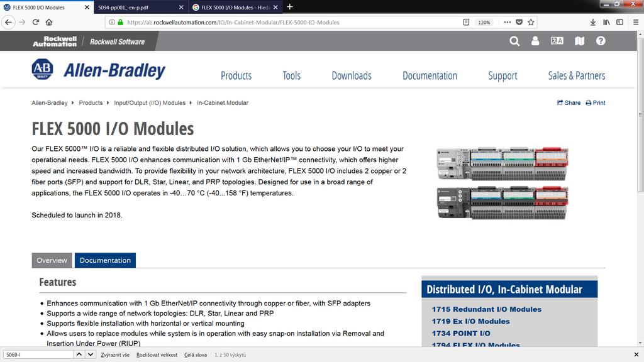Open 1715 Redundant I/O Modules link
The width and height of the screenshot is (644, 362).
click(486, 309)
